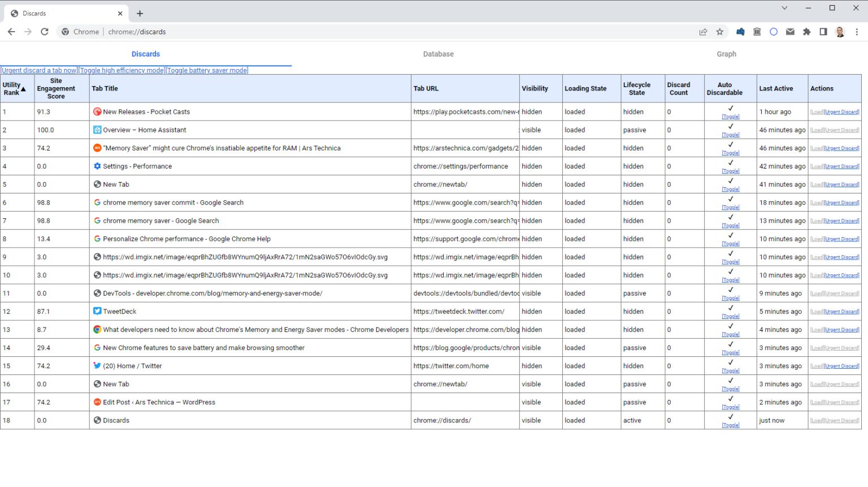This screenshot has height=487, width=868.
Task: Open the Extensions puzzle piece icon
Action: pyautogui.click(x=807, y=32)
